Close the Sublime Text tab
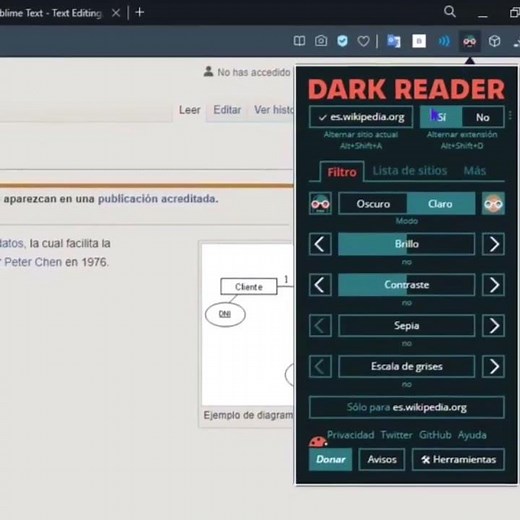520x520 pixels. [x=116, y=13]
